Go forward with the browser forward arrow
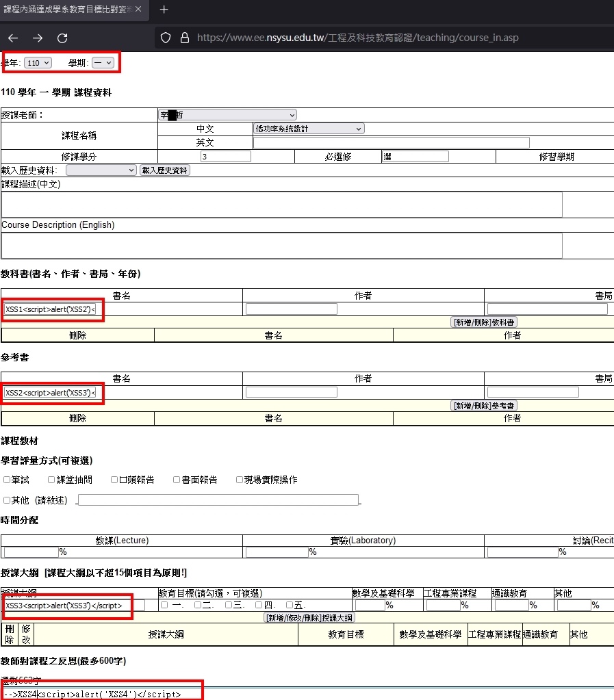614x700 pixels. pos(38,38)
